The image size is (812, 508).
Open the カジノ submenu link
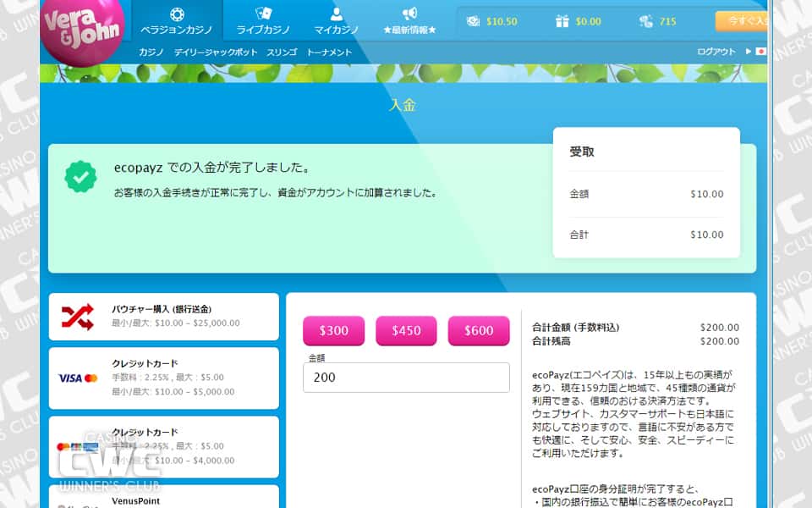pos(151,52)
